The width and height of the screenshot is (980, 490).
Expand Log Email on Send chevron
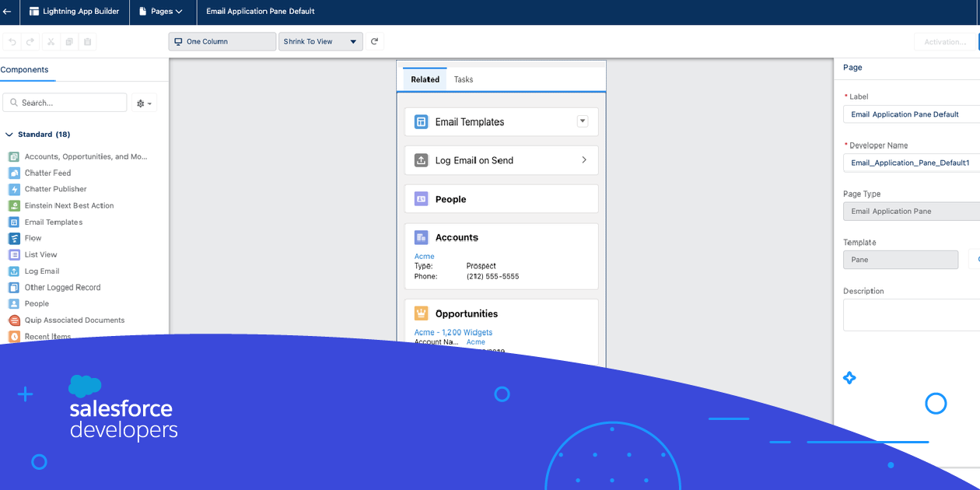584,160
